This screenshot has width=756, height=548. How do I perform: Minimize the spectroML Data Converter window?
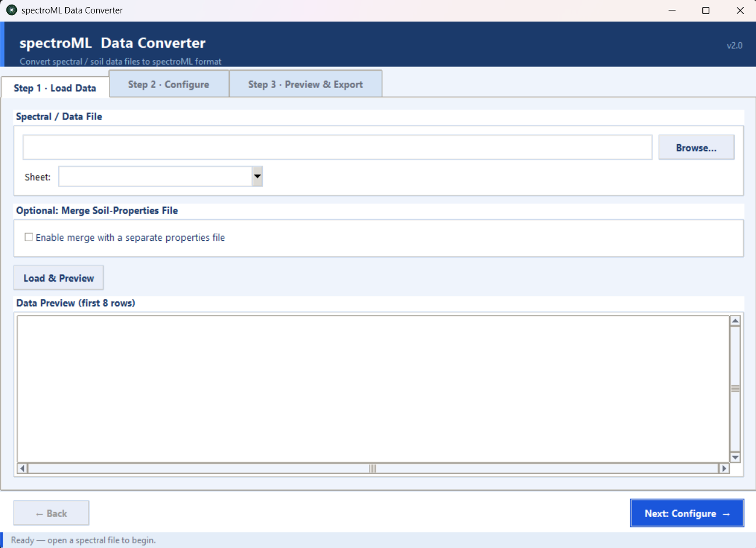(x=672, y=10)
